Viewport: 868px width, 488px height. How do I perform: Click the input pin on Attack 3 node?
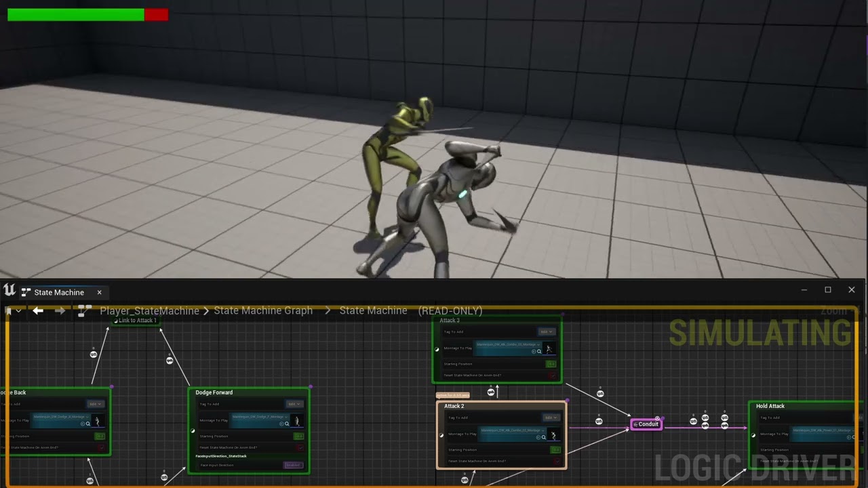pyautogui.click(x=437, y=350)
